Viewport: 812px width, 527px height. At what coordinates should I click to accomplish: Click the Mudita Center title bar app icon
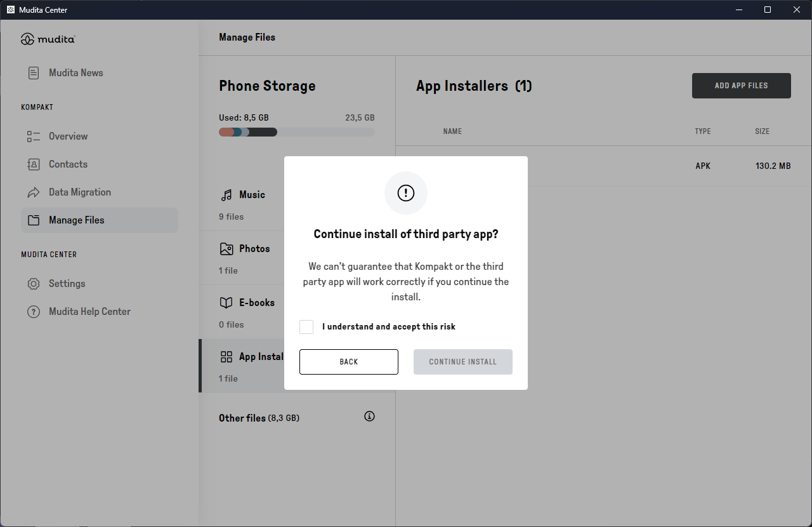[x=11, y=10]
